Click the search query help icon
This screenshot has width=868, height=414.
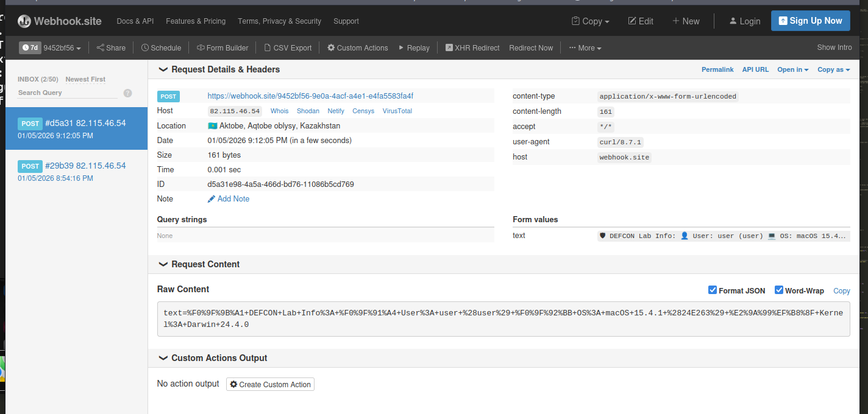(x=128, y=93)
